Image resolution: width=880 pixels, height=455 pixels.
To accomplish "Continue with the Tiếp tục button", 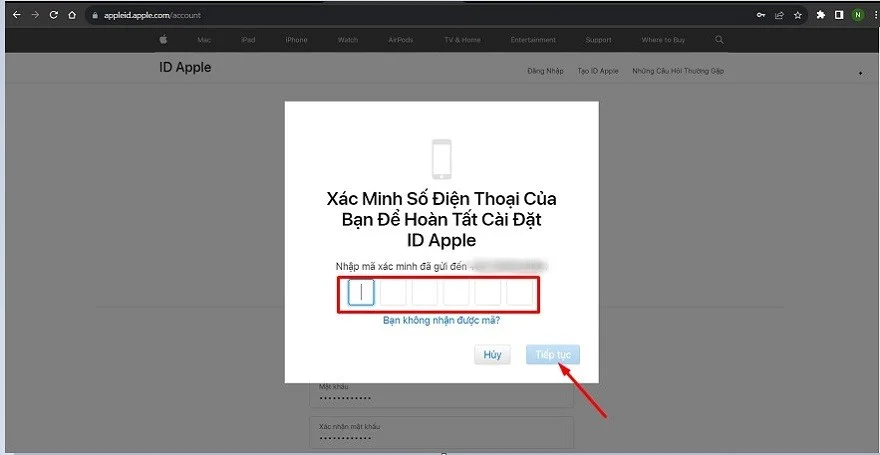I will point(553,355).
